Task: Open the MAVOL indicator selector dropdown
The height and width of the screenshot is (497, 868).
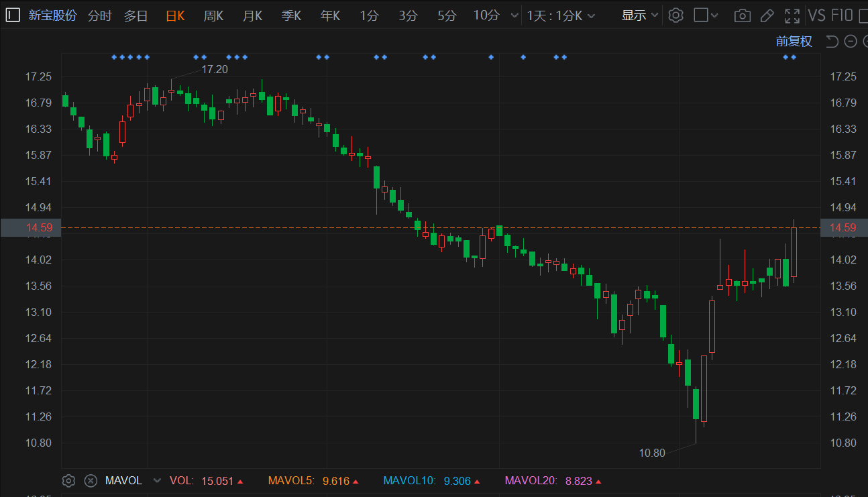Action: click(157, 480)
